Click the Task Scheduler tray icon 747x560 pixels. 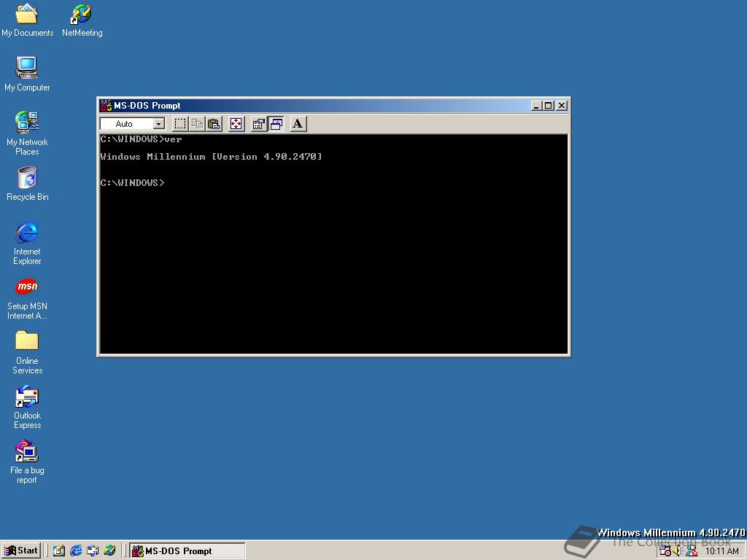tap(665, 551)
